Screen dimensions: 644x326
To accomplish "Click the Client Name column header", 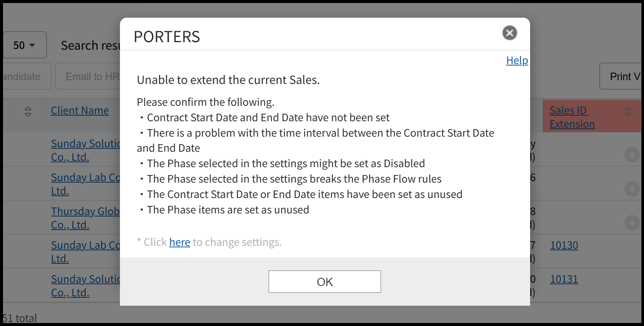I will click(80, 111).
